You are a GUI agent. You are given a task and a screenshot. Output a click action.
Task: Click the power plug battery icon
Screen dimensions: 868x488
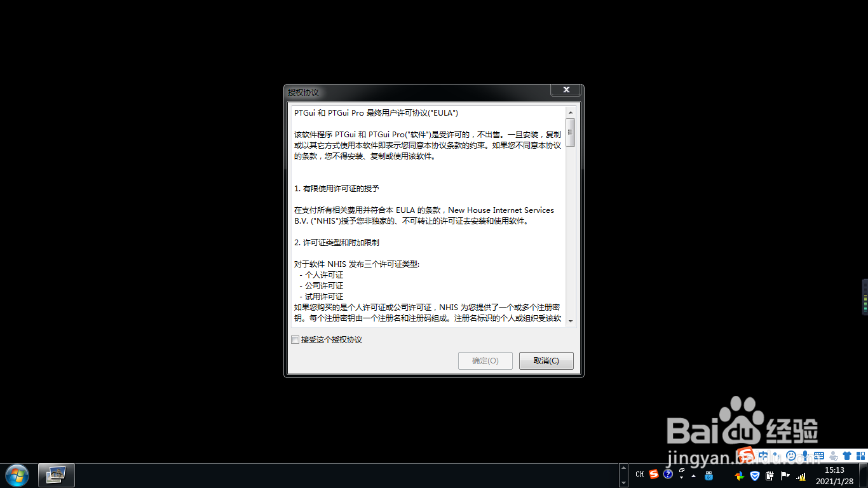(x=770, y=475)
